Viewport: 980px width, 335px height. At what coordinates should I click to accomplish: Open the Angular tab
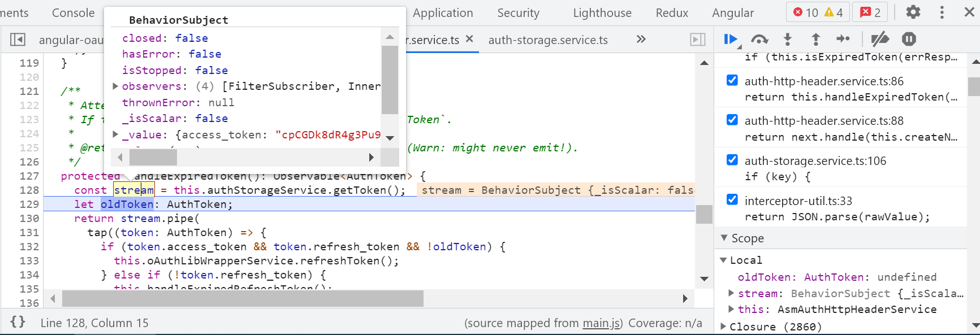click(x=733, y=12)
